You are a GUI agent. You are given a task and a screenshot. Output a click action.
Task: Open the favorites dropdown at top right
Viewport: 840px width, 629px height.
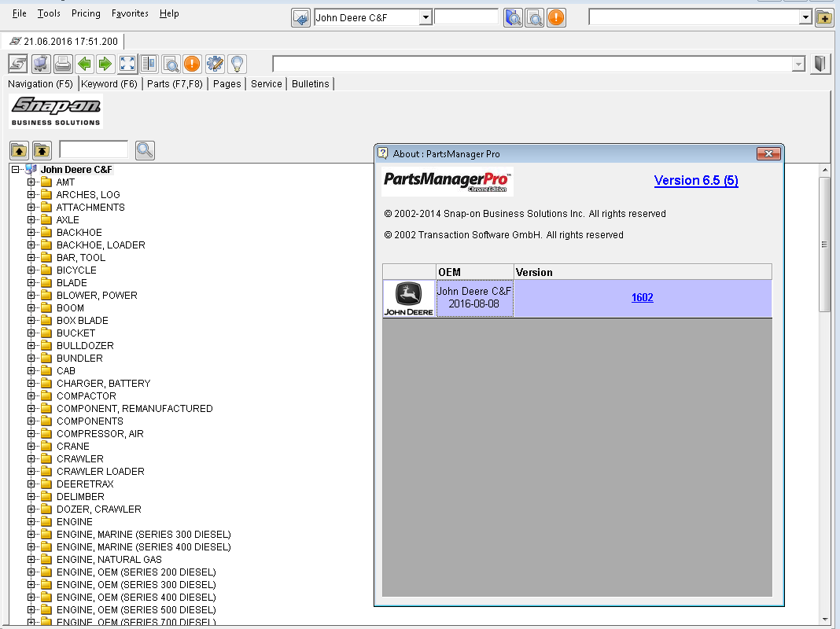[805, 17]
